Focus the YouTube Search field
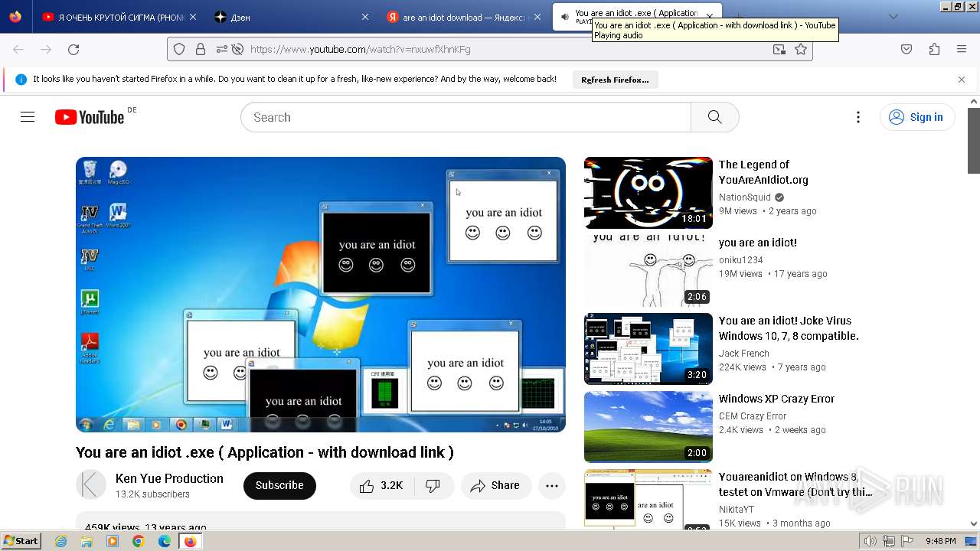The height and width of the screenshot is (551, 980). (x=465, y=117)
